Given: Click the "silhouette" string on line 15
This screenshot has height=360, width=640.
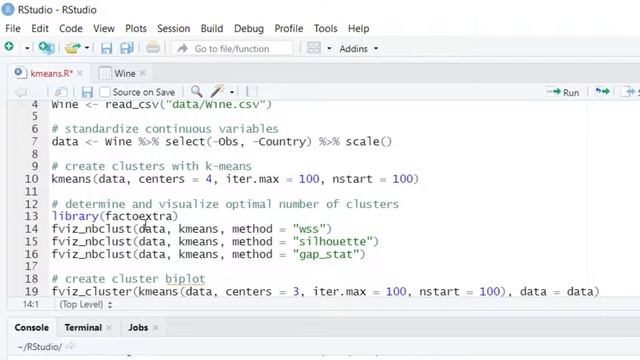Looking at the screenshot, I should (x=332, y=242).
